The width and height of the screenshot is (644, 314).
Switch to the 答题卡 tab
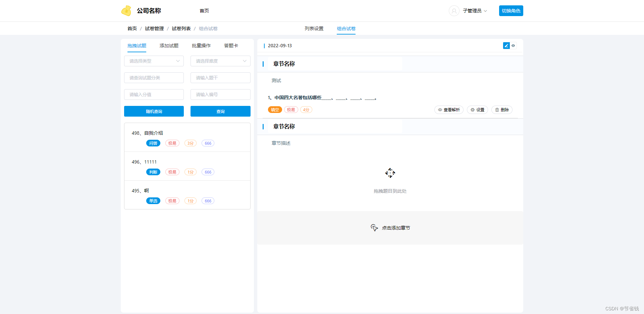click(x=231, y=46)
